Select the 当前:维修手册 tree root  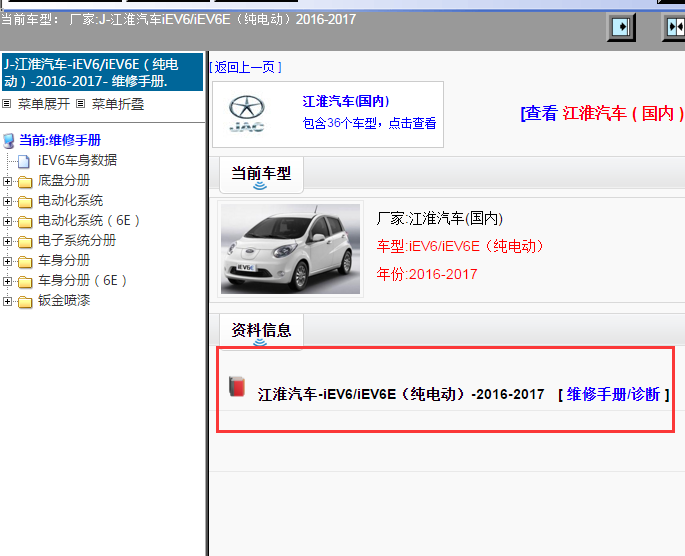tap(60, 141)
